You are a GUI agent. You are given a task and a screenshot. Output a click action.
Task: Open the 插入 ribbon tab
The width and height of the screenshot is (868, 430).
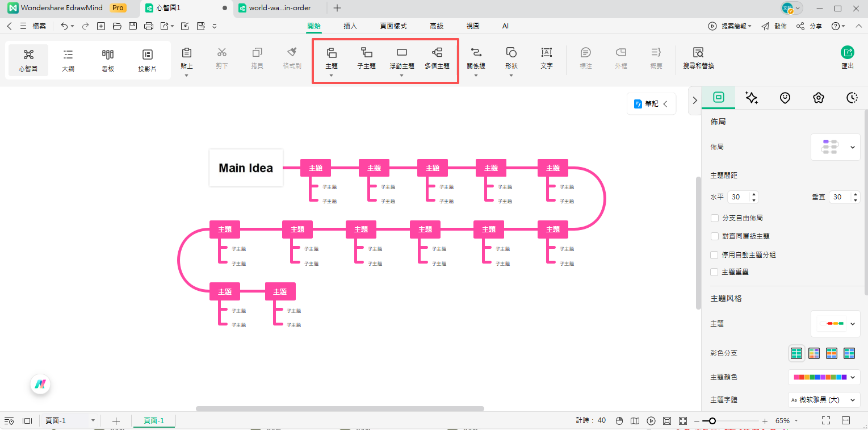350,26
